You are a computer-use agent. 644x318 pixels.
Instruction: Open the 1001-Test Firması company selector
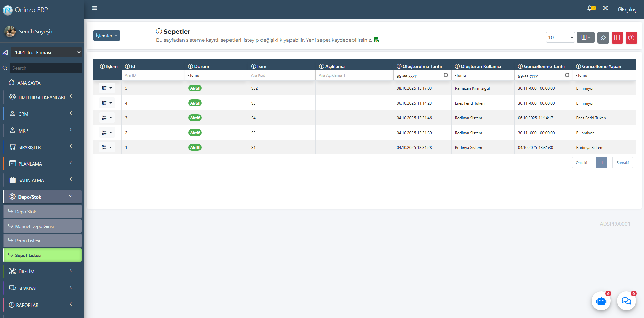coord(46,52)
